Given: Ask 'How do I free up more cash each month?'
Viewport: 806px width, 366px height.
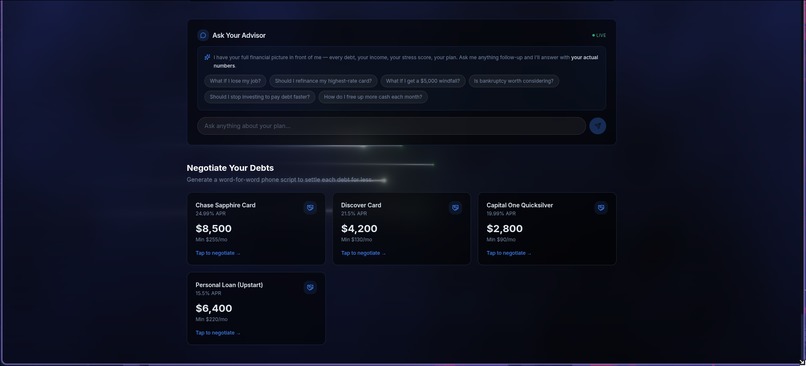Looking at the screenshot, I should point(373,97).
